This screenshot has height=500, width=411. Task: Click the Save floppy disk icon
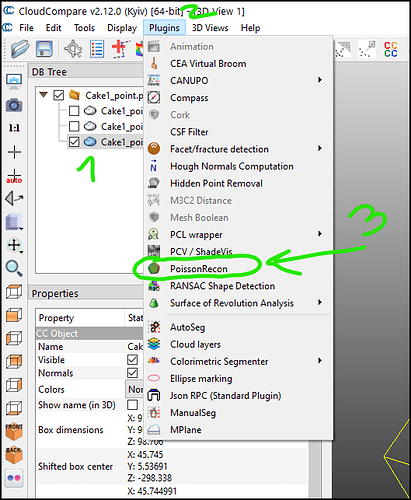[x=44, y=49]
